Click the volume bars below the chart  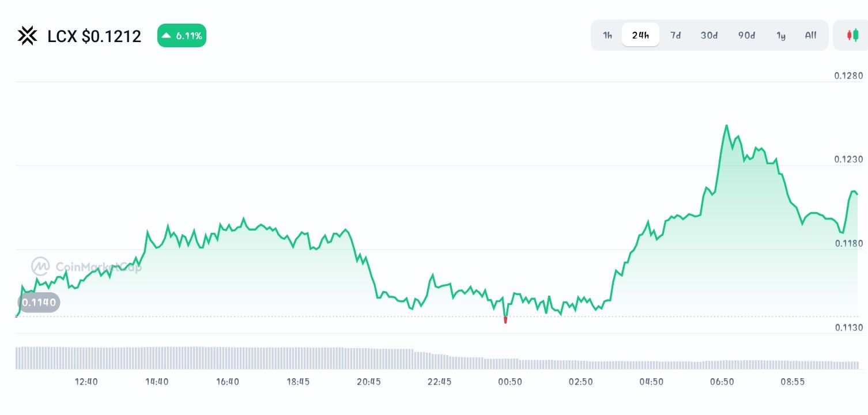437,357
